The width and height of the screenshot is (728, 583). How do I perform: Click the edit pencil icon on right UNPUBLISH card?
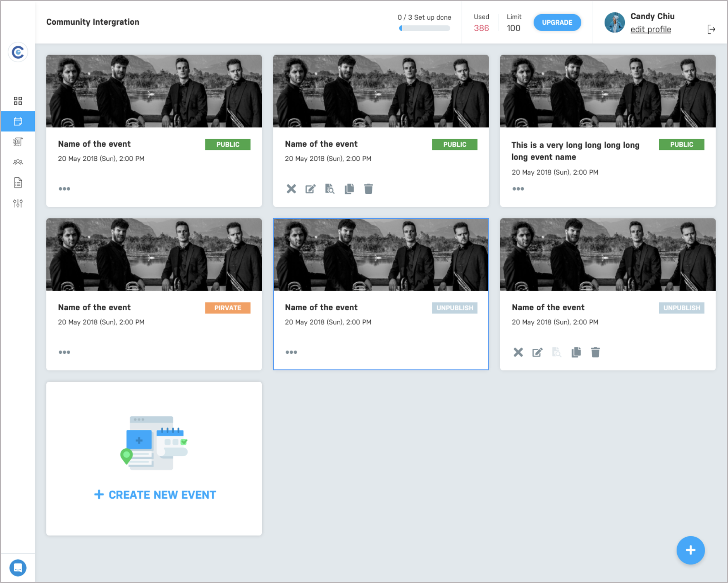pyautogui.click(x=537, y=352)
